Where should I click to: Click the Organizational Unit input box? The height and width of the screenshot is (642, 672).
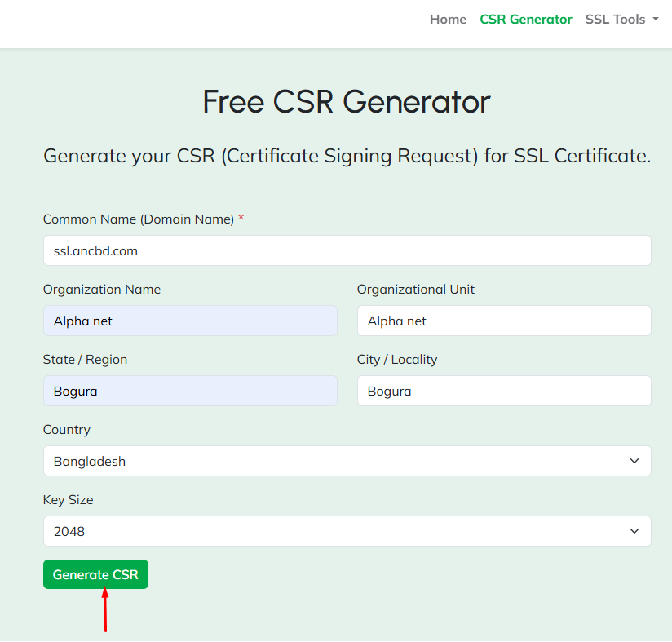pos(503,321)
